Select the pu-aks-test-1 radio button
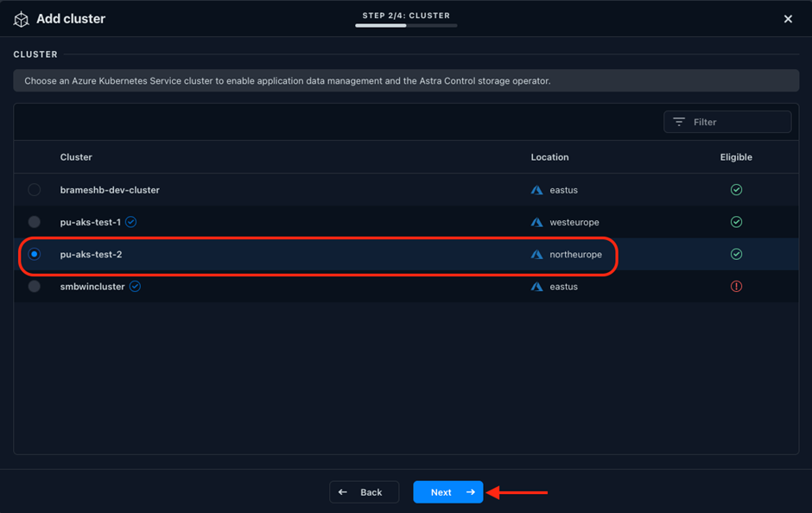The height and width of the screenshot is (513, 812). pyautogui.click(x=35, y=222)
